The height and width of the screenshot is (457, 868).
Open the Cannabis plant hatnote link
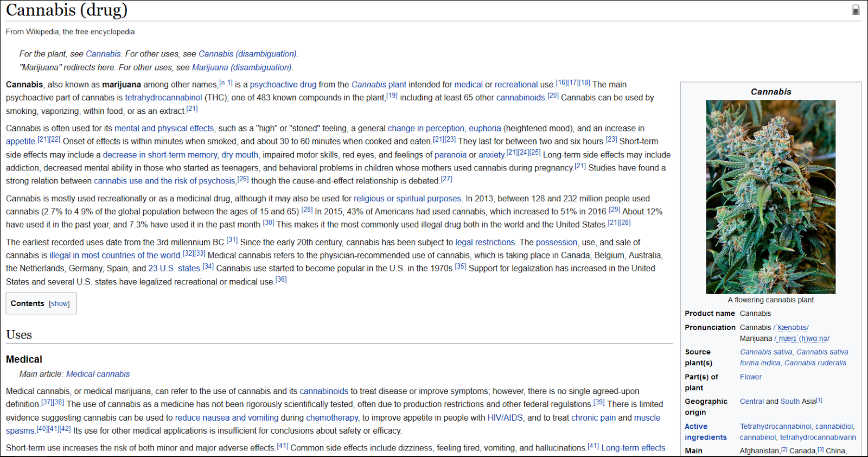[x=103, y=54]
